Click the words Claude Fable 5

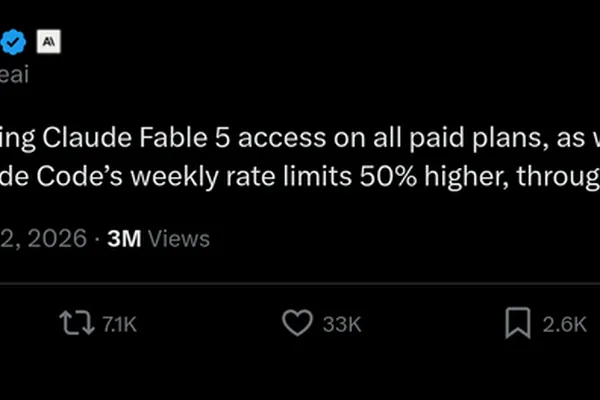click(136, 137)
